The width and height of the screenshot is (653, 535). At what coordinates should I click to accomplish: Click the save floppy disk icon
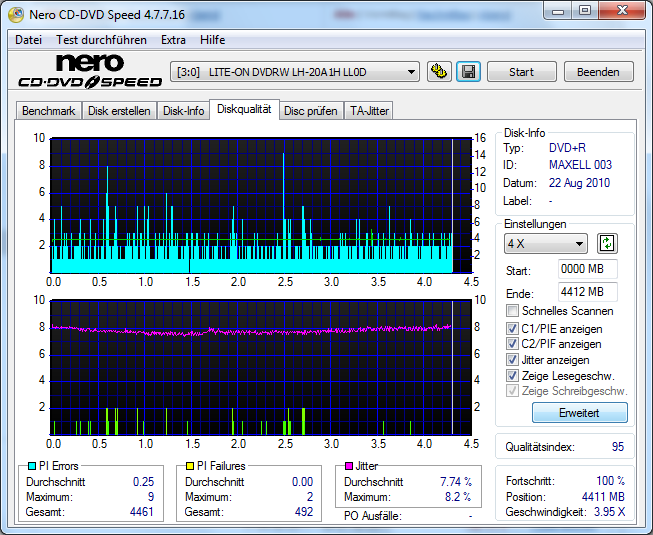pos(468,72)
